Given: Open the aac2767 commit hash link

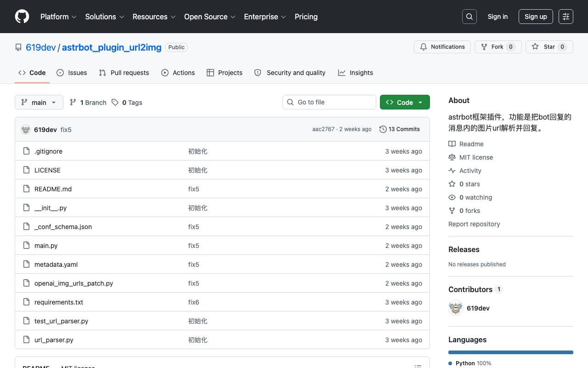Looking at the screenshot, I should [x=323, y=129].
